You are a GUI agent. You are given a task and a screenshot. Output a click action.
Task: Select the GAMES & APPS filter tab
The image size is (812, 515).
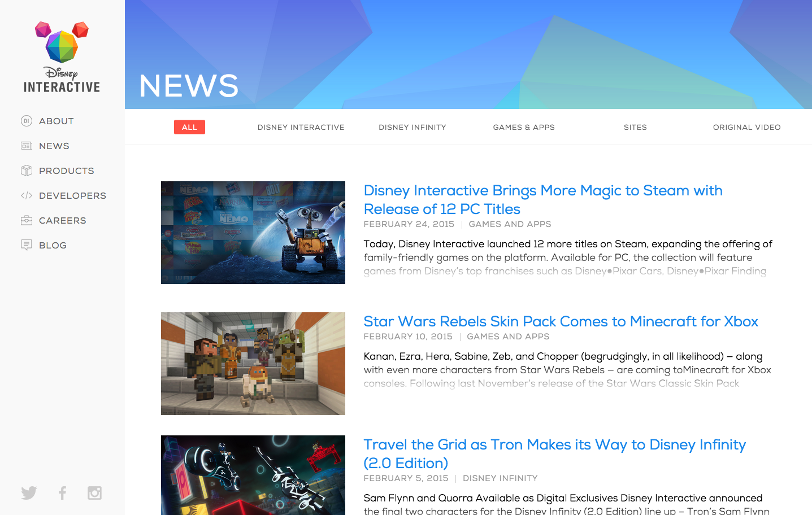click(524, 127)
